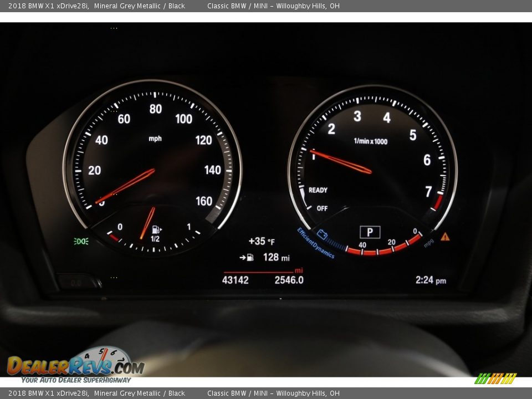Screen dimensions: 532x399
Task: Click header title 2018 BMW X1 xDrive28i
Action: tap(49, 6)
